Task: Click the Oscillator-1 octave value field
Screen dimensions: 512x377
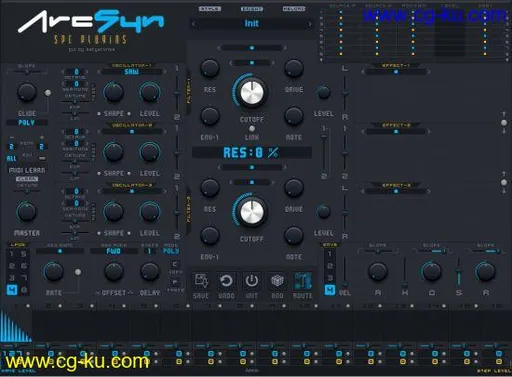Action: coord(76,72)
